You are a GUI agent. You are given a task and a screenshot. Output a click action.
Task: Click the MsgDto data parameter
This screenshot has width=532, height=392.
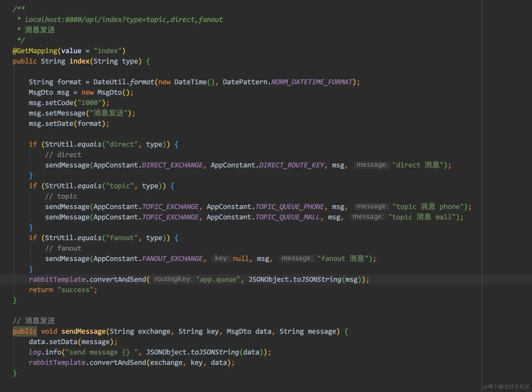pyautogui.click(x=249, y=331)
